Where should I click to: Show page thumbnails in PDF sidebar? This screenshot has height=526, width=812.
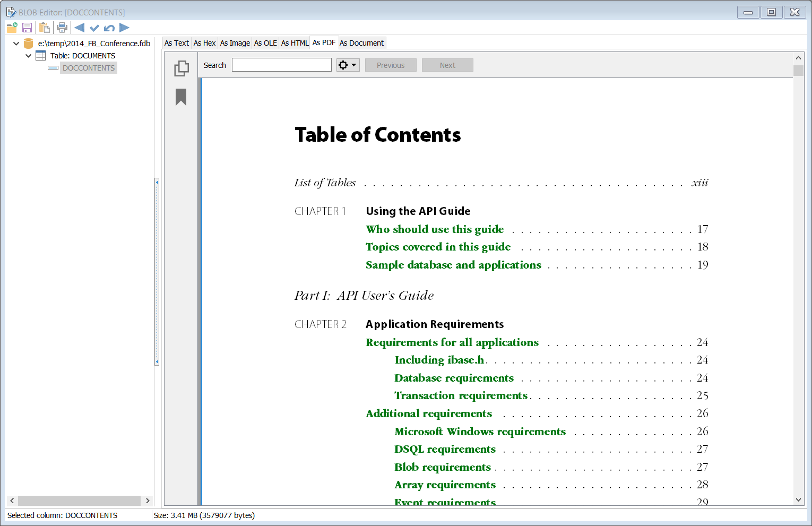tap(182, 68)
